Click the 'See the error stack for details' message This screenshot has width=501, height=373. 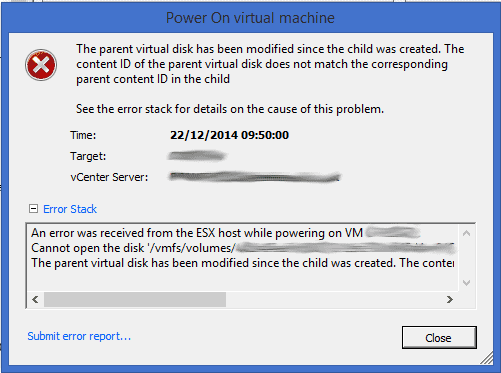230,109
